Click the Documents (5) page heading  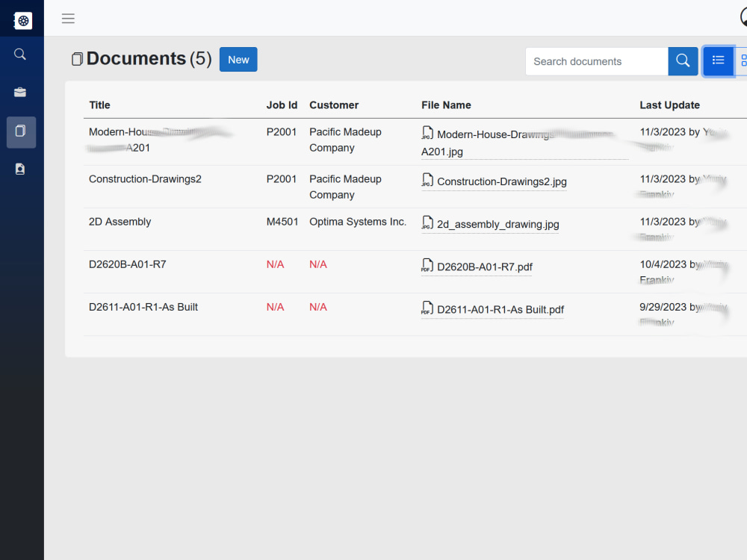[x=149, y=58]
